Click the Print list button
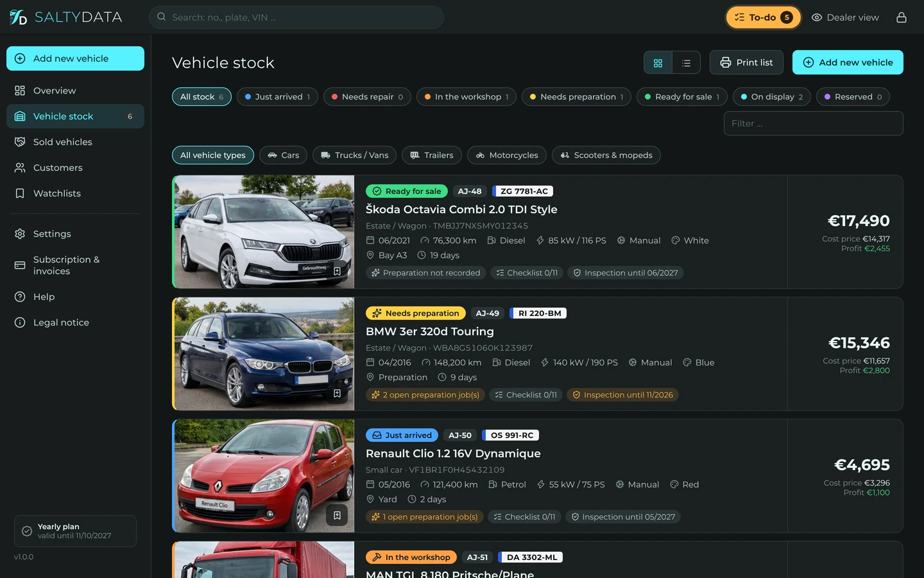 point(746,62)
